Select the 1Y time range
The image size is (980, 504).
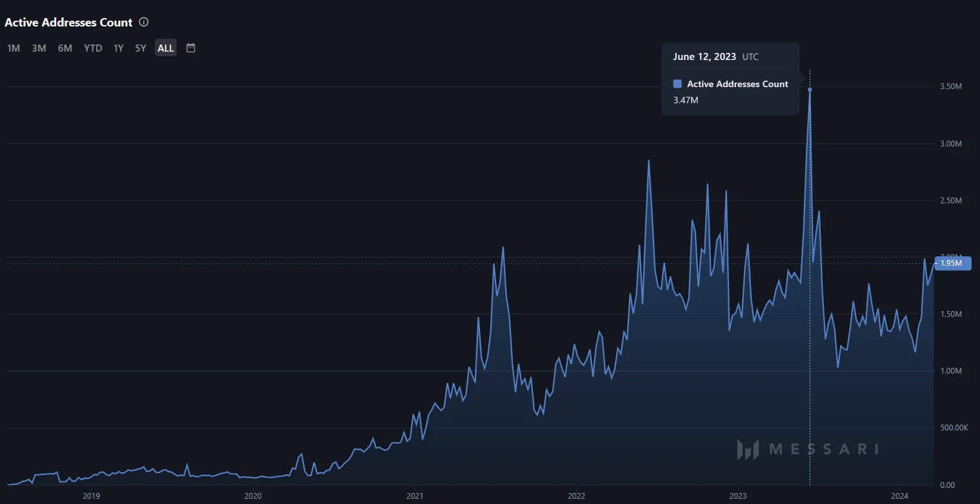tap(118, 48)
